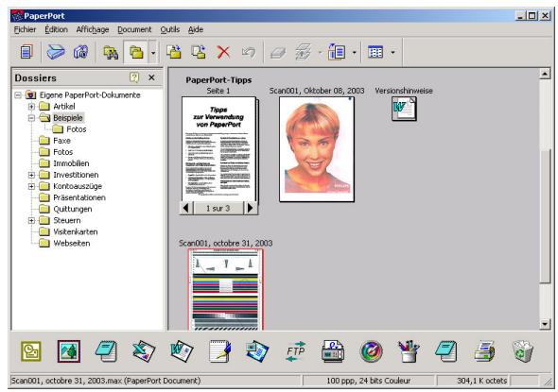The width and height of the screenshot is (558, 392).
Task: Click the printer icon in Send To bar
Action: [x=484, y=351]
